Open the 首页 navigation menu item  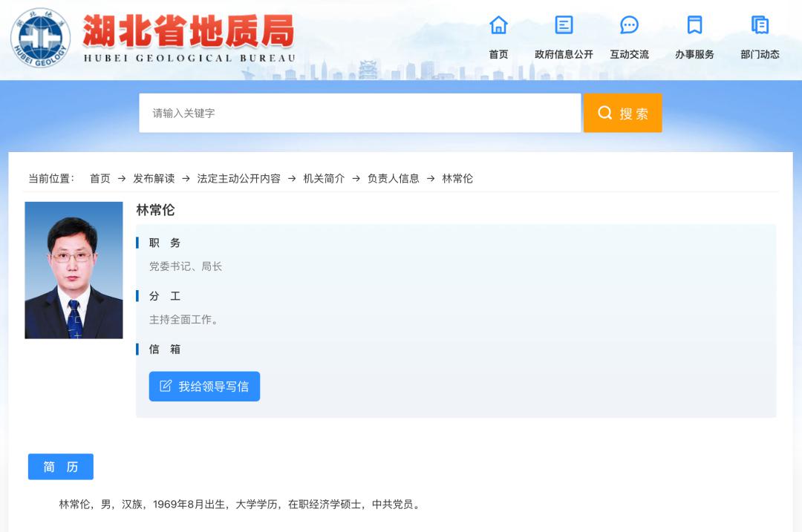(x=498, y=54)
